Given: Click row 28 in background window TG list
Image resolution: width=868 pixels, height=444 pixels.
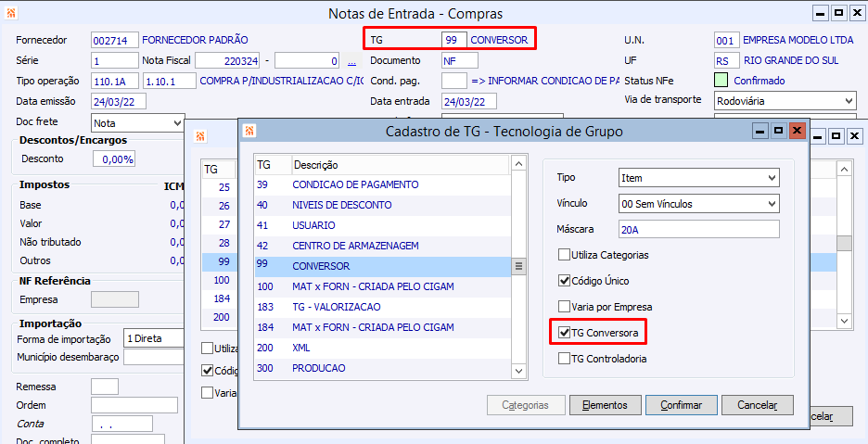Looking at the screenshot, I should tap(219, 243).
